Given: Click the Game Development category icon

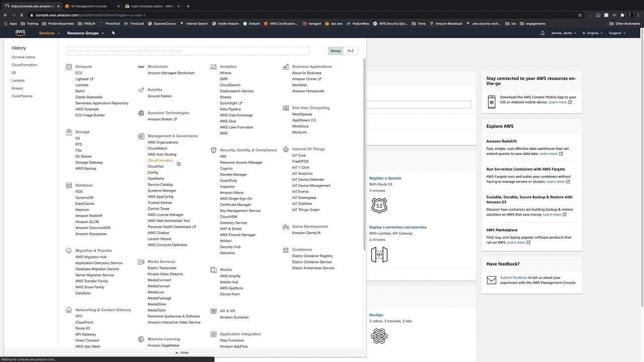Looking at the screenshot, I should pos(286,226).
